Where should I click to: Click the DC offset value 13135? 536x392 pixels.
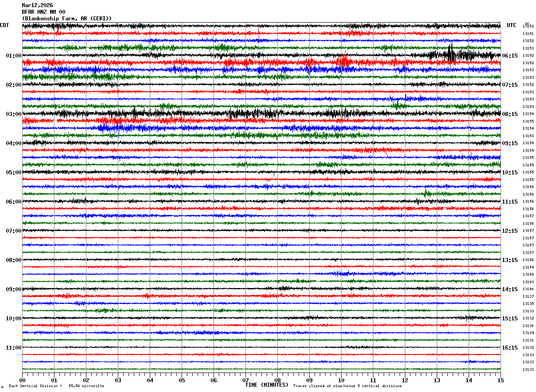[x=528, y=304]
